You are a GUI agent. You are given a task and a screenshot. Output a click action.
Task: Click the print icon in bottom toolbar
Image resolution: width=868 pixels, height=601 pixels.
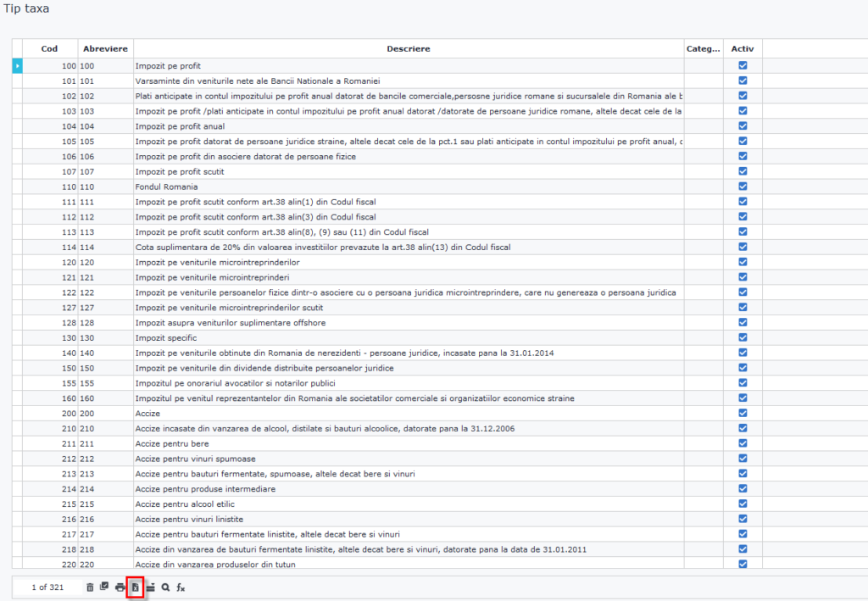120,587
